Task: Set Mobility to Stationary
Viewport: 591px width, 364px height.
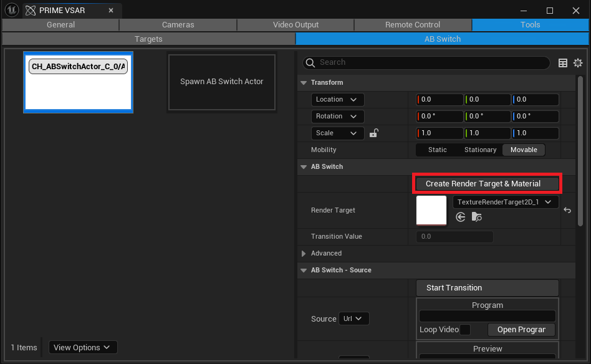Action: 480,150
